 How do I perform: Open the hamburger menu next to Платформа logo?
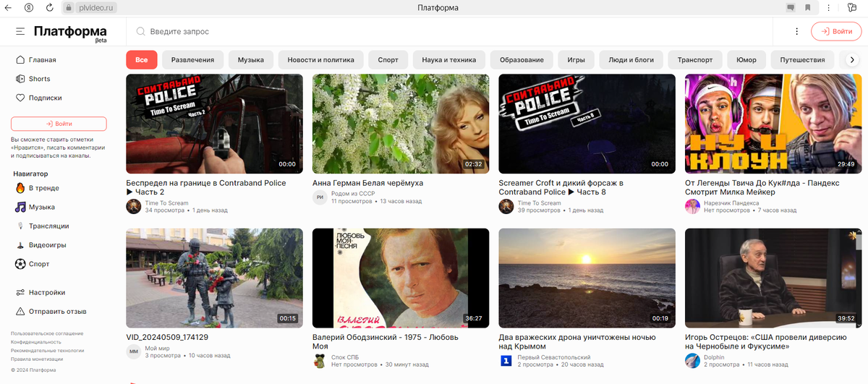(x=20, y=32)
